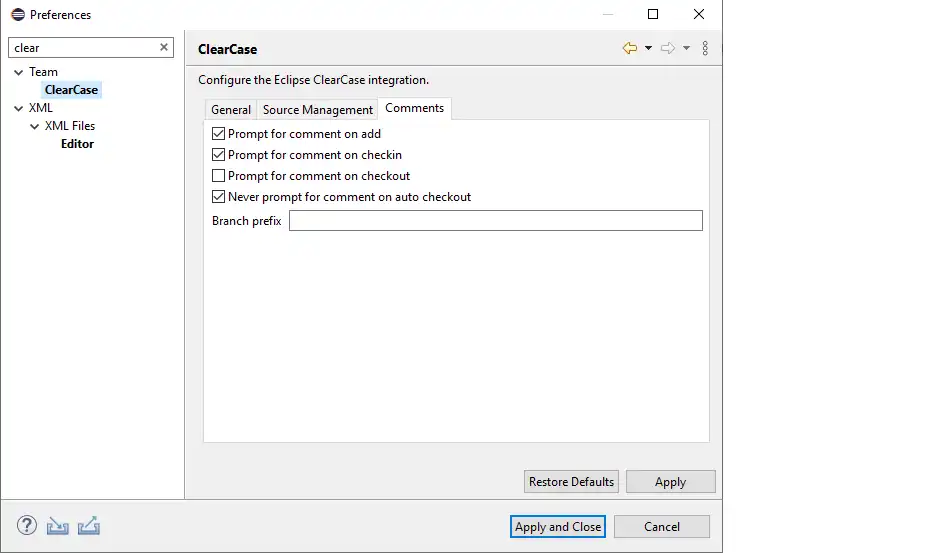Go back using the yellow arrow

629,48
